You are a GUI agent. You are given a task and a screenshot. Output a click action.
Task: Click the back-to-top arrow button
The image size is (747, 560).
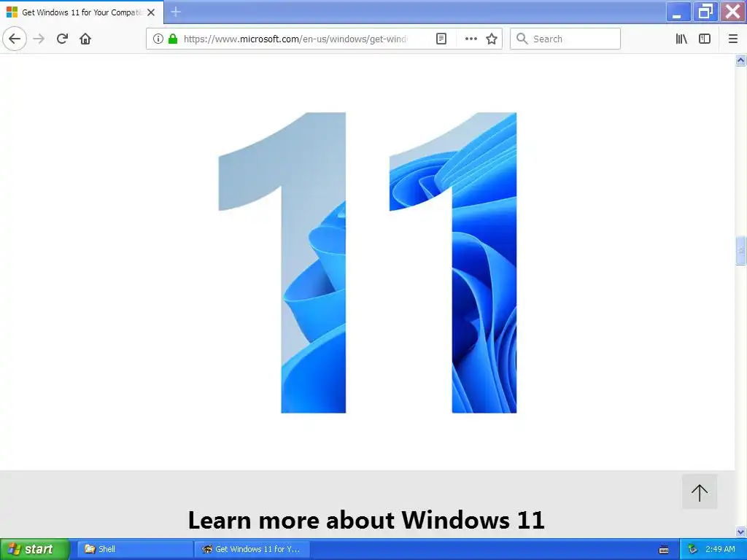[700, 492]
